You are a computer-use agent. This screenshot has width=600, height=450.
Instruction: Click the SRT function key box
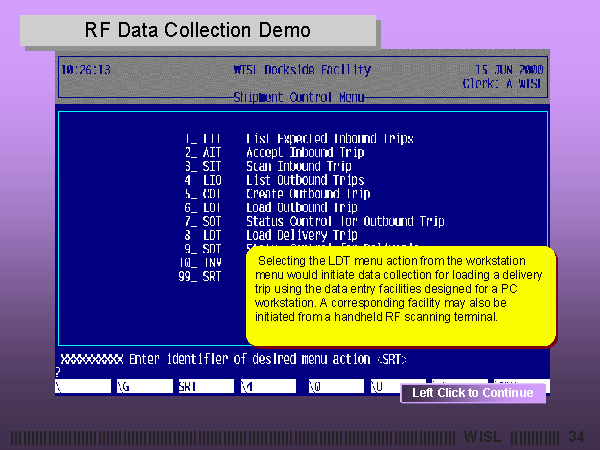pyautogui.click(x=206, y=386)
